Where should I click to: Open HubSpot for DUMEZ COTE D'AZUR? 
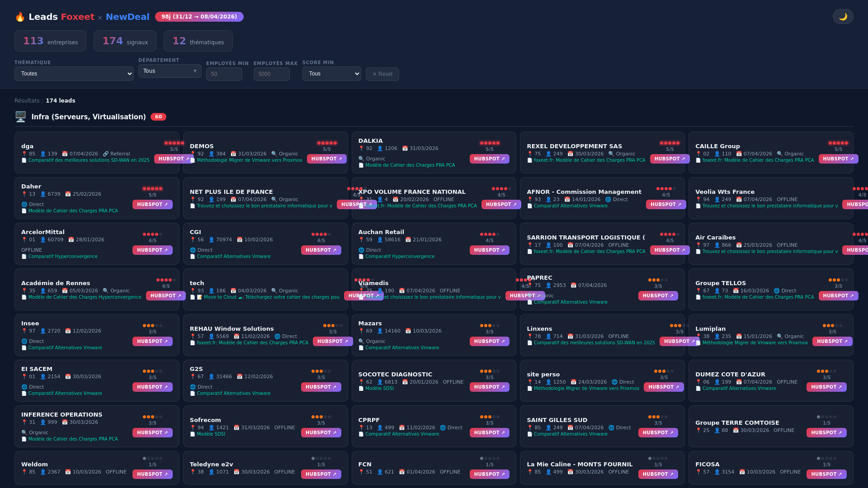click(826, 387)
